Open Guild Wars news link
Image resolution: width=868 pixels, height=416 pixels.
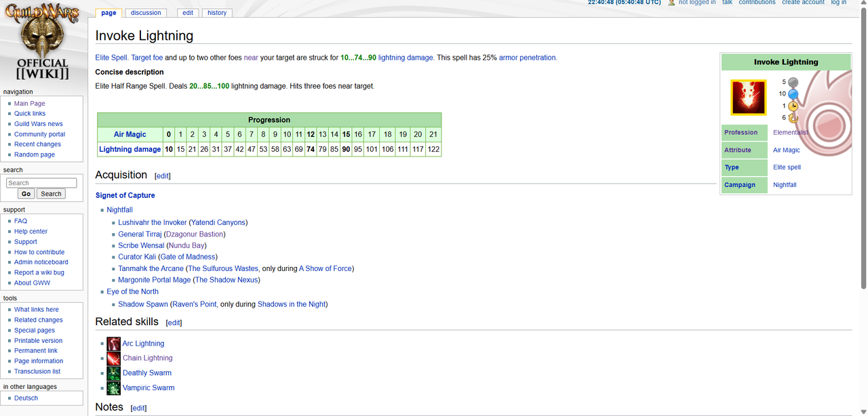click(39, 124)
